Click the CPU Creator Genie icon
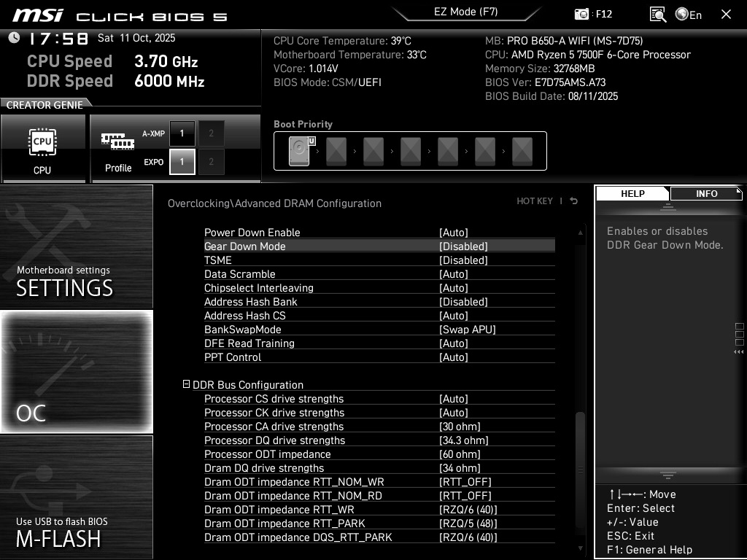747x560 pixels. coord(42,142)
